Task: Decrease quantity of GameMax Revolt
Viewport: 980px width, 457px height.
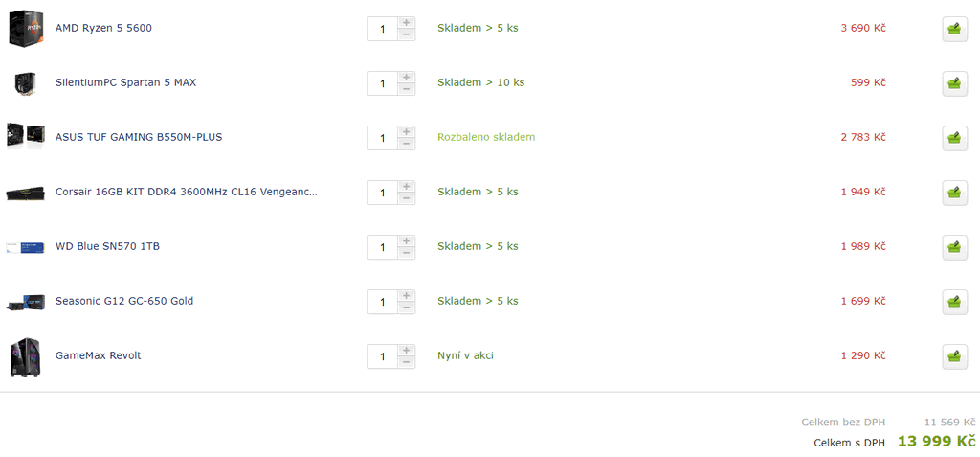Action: pyautogui.click(x=406, y=362)
